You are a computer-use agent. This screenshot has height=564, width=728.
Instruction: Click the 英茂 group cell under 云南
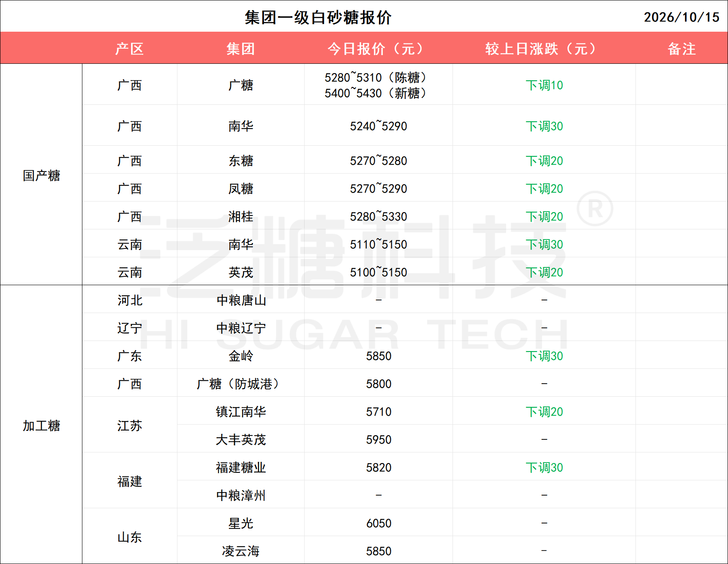(x=240, y=272)
